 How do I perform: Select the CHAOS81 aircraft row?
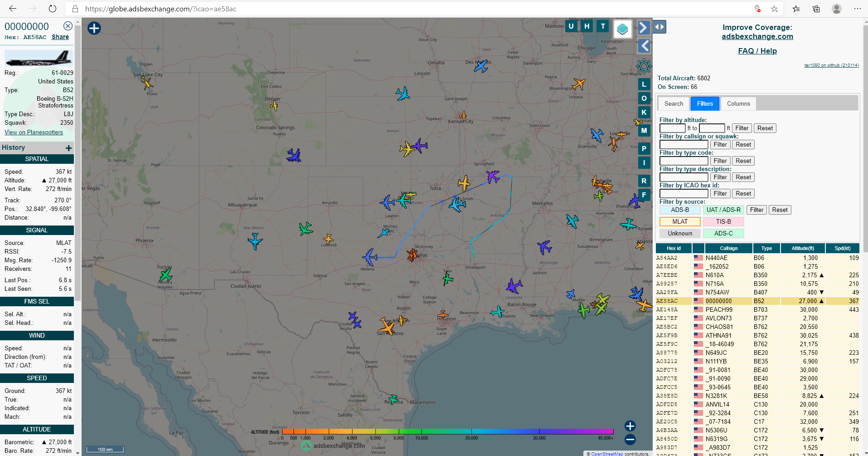757,327
